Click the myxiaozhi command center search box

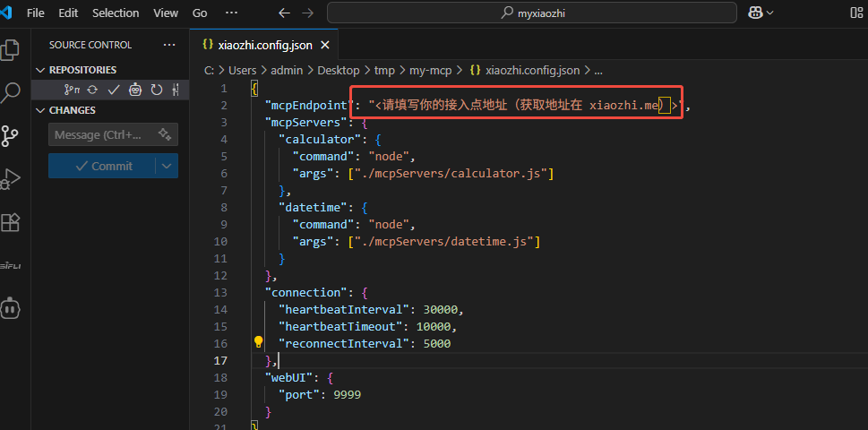pyautogui.click(x=531, y=13)
